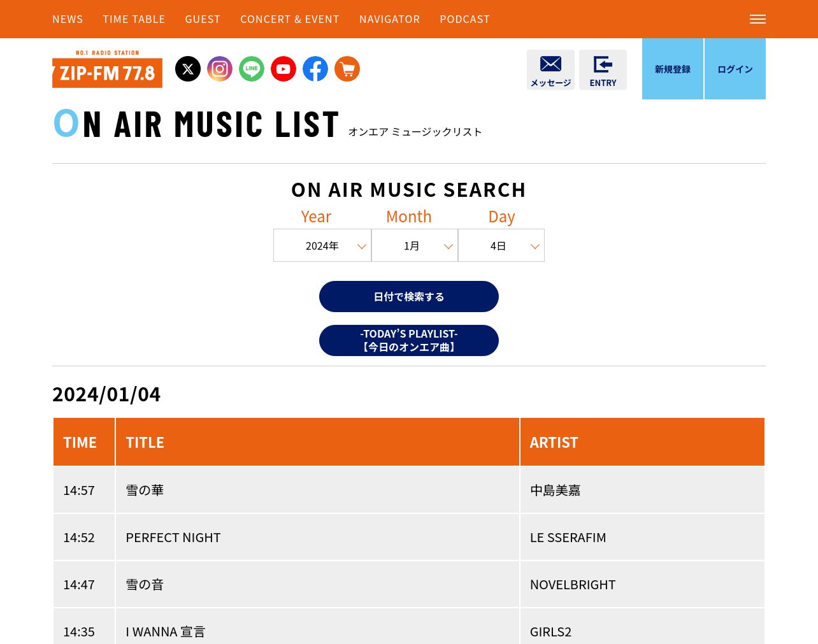Select the artist GIRLS2
818x644 pixels.
551,631
